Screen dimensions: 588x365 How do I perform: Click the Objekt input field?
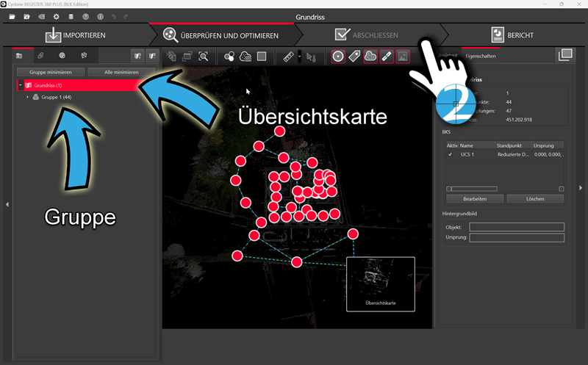coord(517,227)
